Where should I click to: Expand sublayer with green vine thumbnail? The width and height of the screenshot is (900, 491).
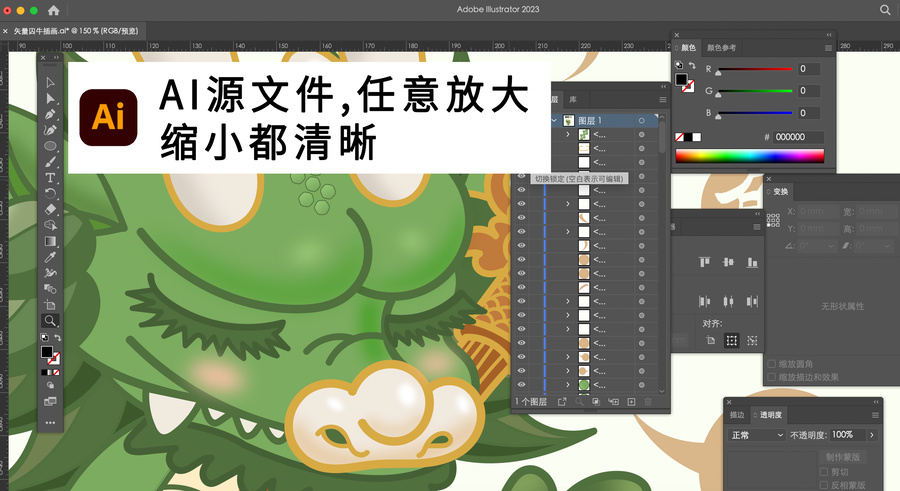click(568, 134)
